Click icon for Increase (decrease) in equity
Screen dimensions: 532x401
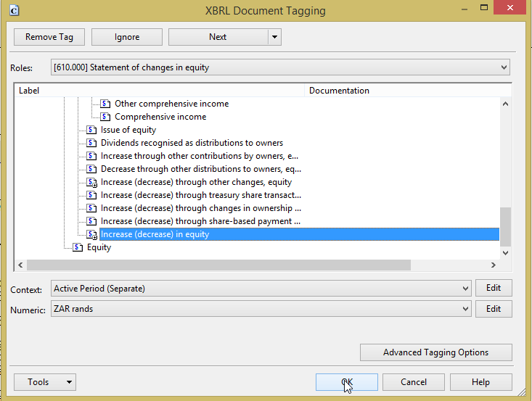(x=91, y=234)
